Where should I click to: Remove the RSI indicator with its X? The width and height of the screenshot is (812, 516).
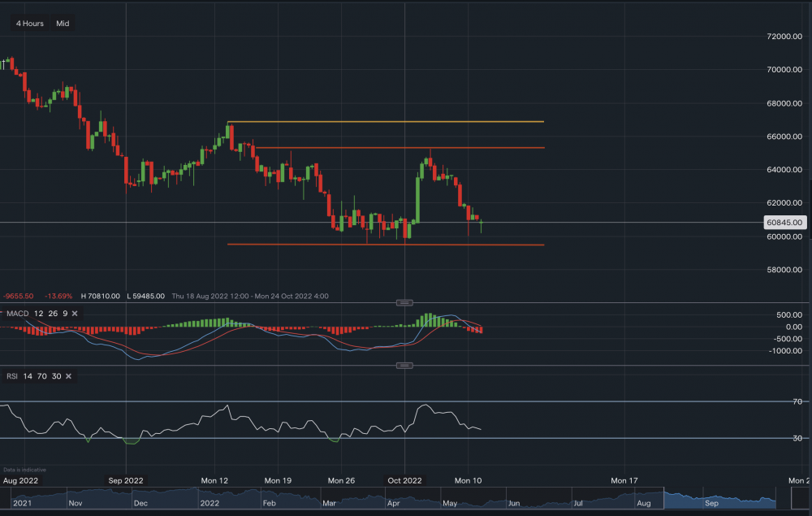point(68,376)
